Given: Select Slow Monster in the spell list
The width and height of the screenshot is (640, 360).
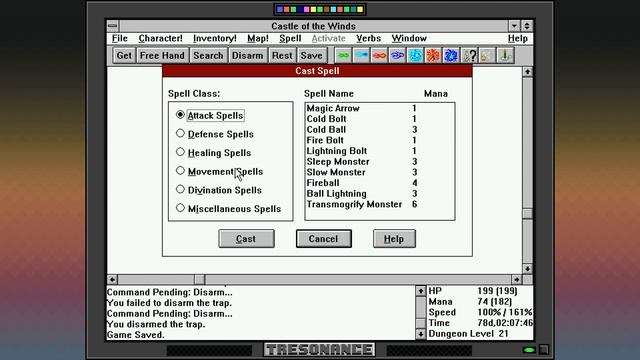Looking at the screenshot, I should coord(380,172).
